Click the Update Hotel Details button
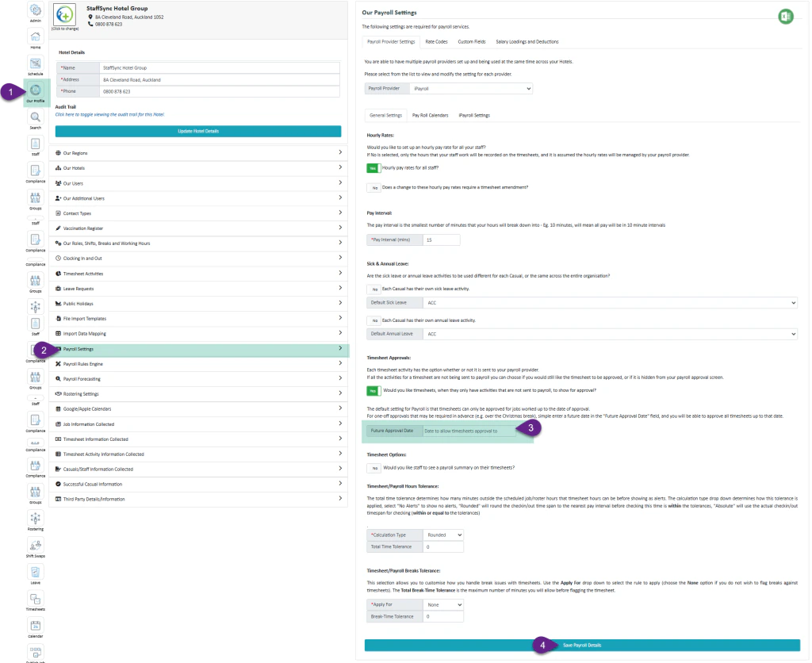Viewport: 812px width, 663px height. (x=198, y=131)
